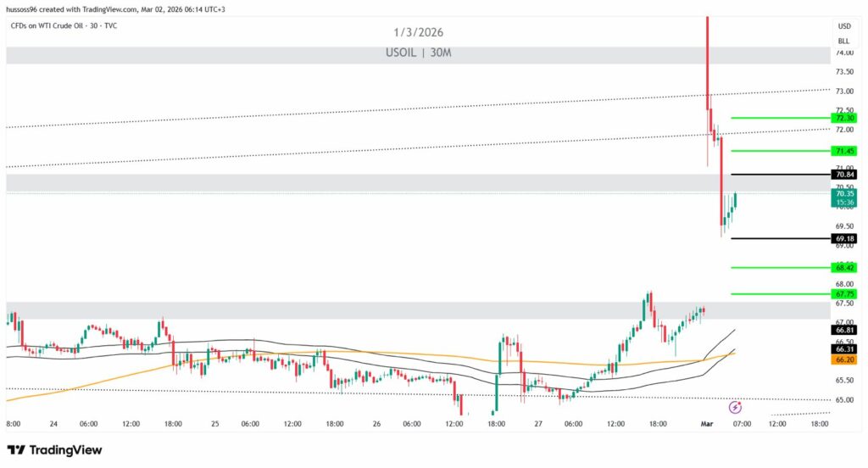Open the BLL unit selector
The width and height of the screenshot is (868, 468).
(843, 40)
